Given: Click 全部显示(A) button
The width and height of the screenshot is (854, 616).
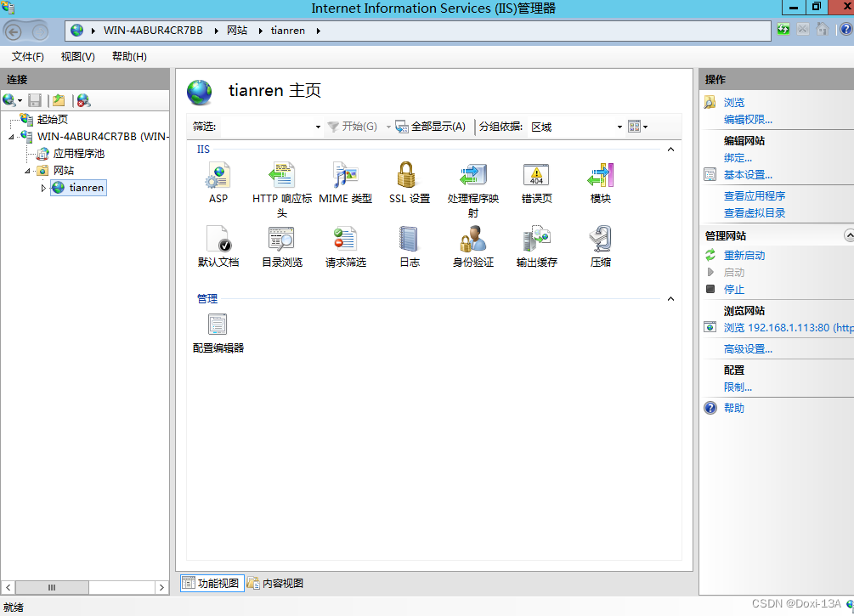Looking at the screenshot, I should coord(430,127).
